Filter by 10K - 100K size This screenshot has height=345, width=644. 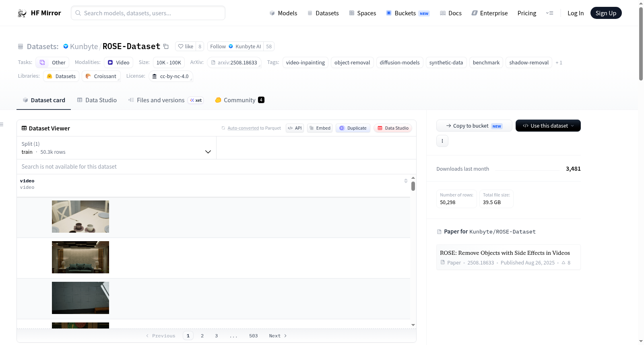coord(169,62)
